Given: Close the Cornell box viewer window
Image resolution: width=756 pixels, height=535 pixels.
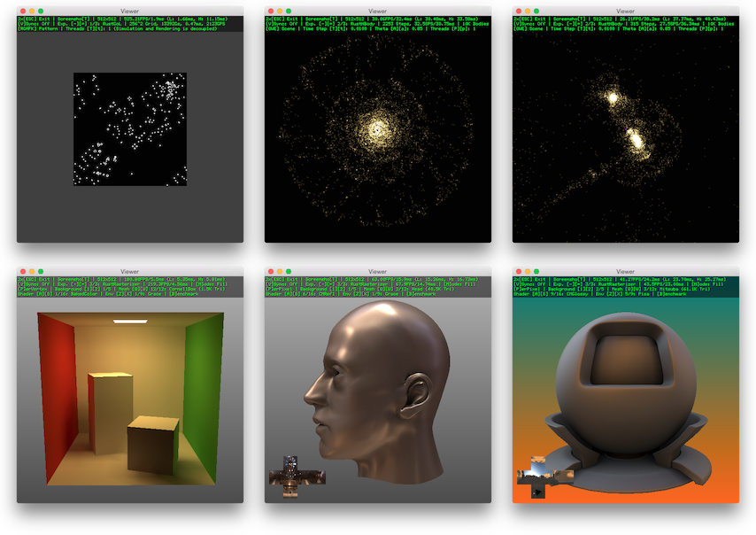Looking at the screenshot, I should tap(22, 270).
